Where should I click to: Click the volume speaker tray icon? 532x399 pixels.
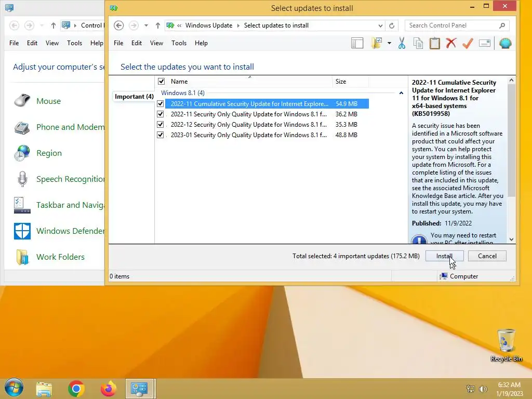483,389
